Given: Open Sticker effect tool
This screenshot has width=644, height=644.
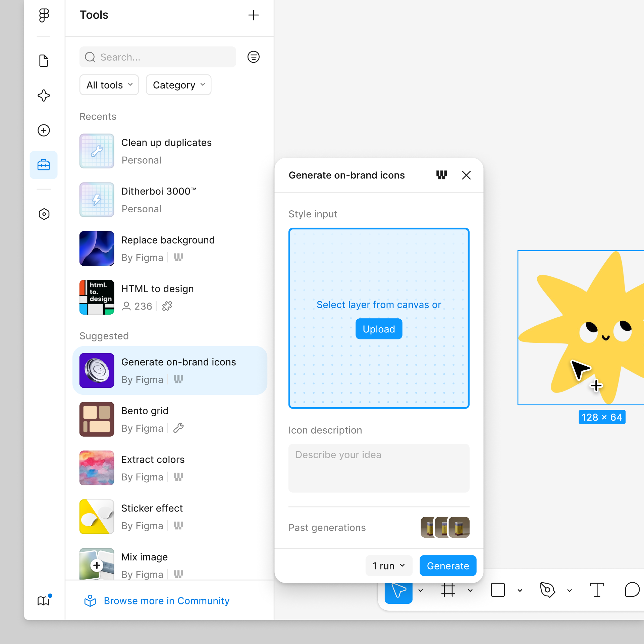Looking at the screenshot, I should (x=170, y=517).
